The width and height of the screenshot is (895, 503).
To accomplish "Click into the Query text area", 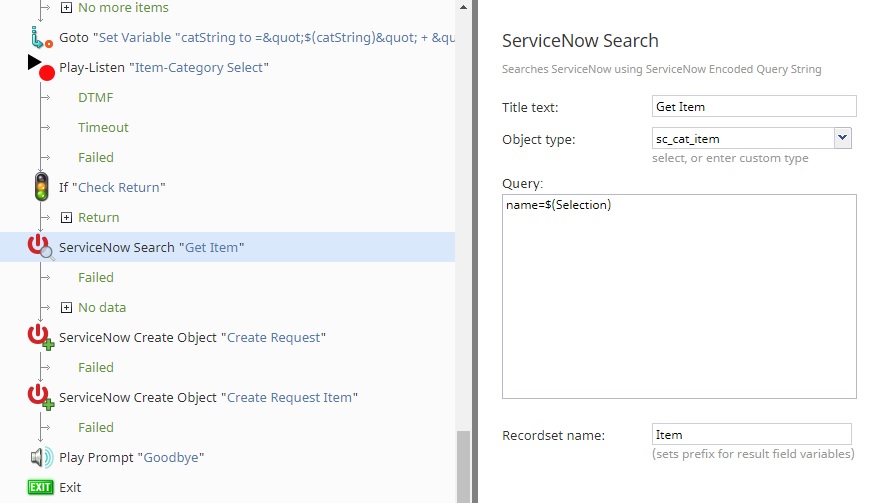I will (x=679, y=296).
